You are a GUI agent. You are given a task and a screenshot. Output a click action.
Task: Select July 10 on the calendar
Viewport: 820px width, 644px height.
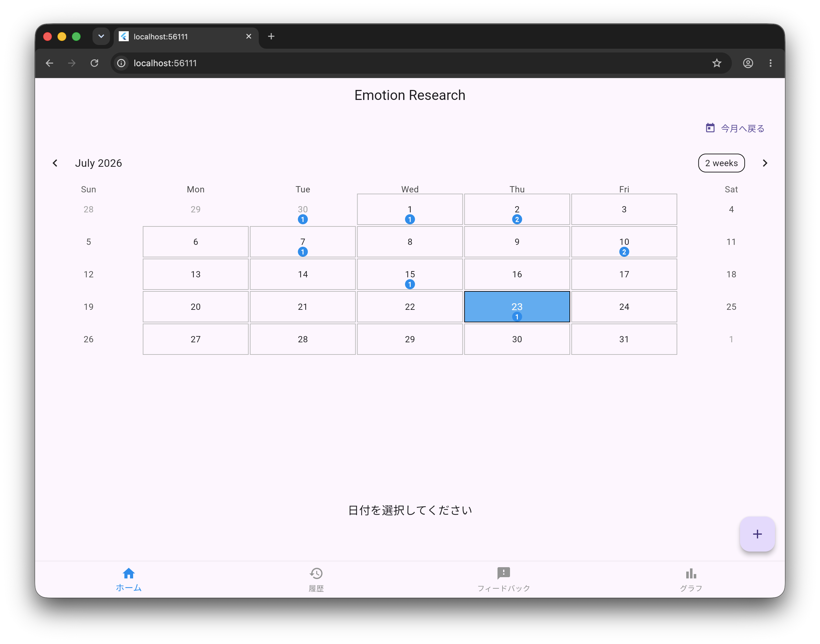624,242
